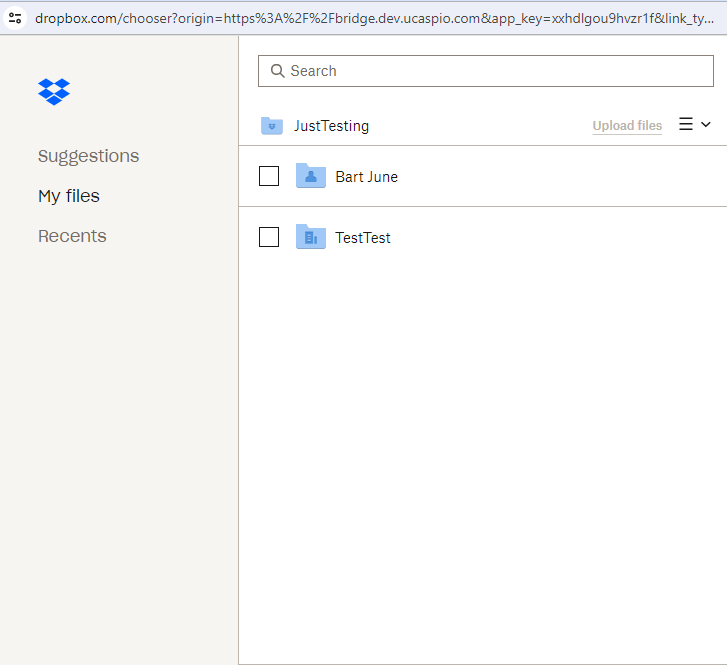
Task: Tick the checkbox next to Bart June
Action: pyautogui.click(x=269, y=176)
